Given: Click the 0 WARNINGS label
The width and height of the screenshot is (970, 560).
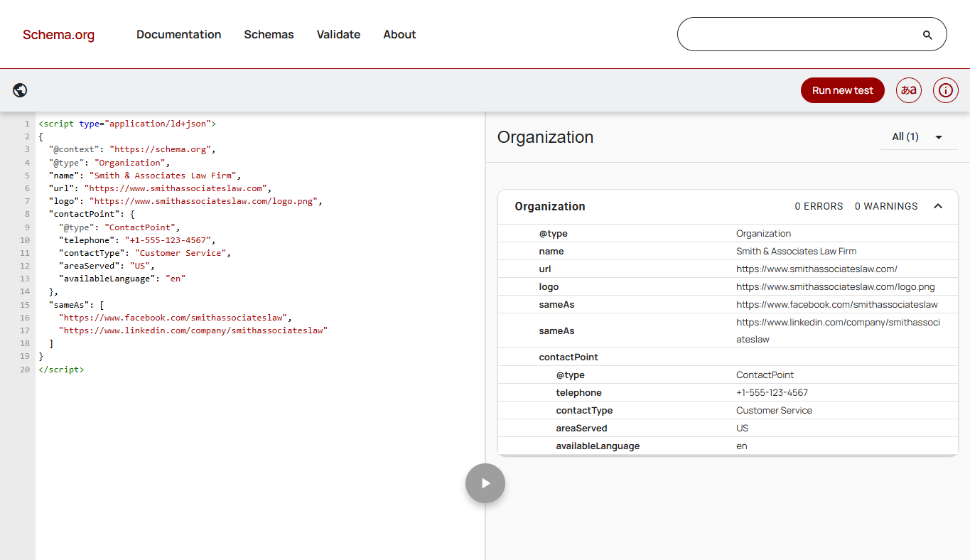Looking at the screenshot, I should pos(885,206).
